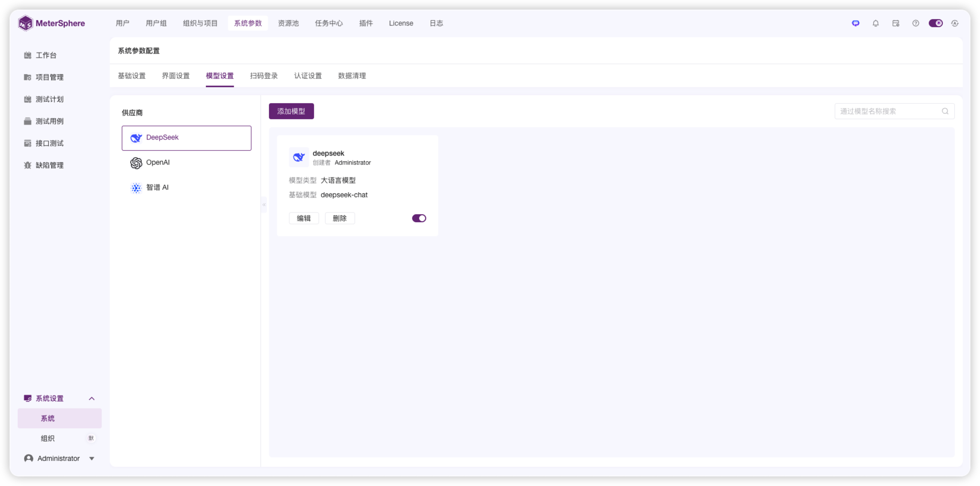980x486 pixels.
Task: Switch the theme mode toggle
Action: (x=935, y=23)
